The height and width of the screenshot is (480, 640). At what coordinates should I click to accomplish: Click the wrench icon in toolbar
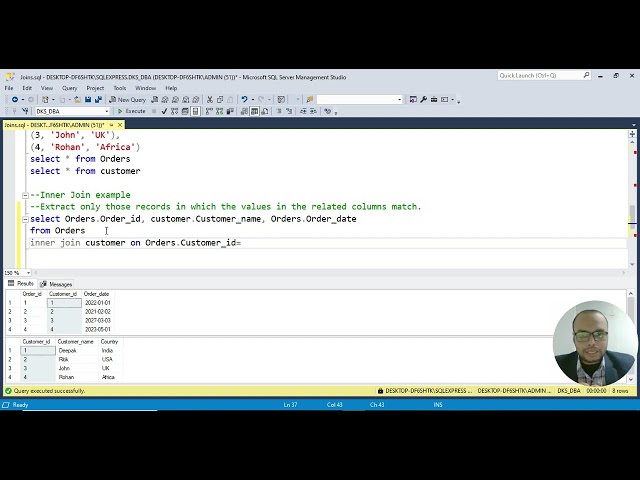point(424,100)
